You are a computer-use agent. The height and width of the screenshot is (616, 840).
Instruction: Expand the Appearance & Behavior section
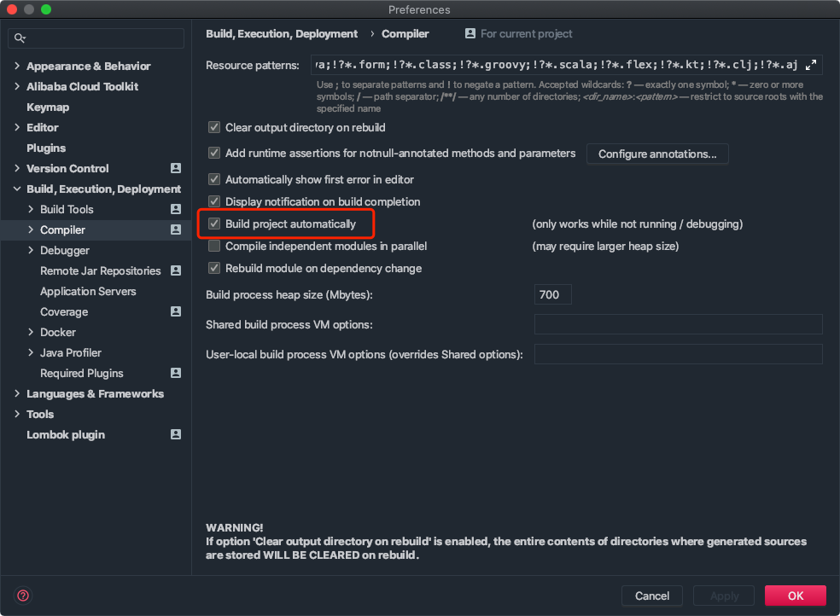pyautogui.click(x=18, y=66)
